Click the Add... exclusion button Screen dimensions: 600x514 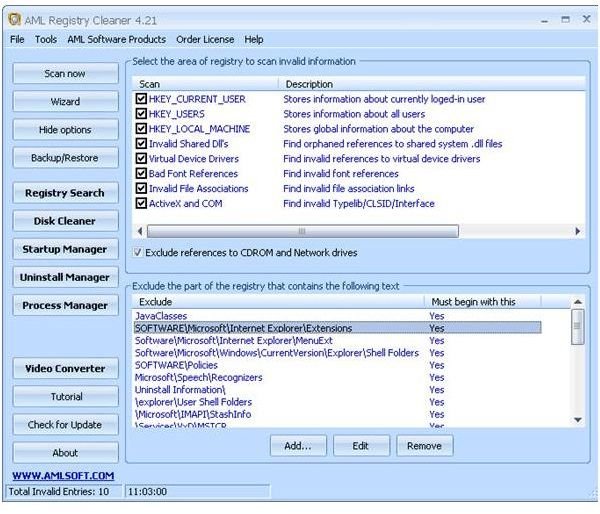tap(298, 445)
